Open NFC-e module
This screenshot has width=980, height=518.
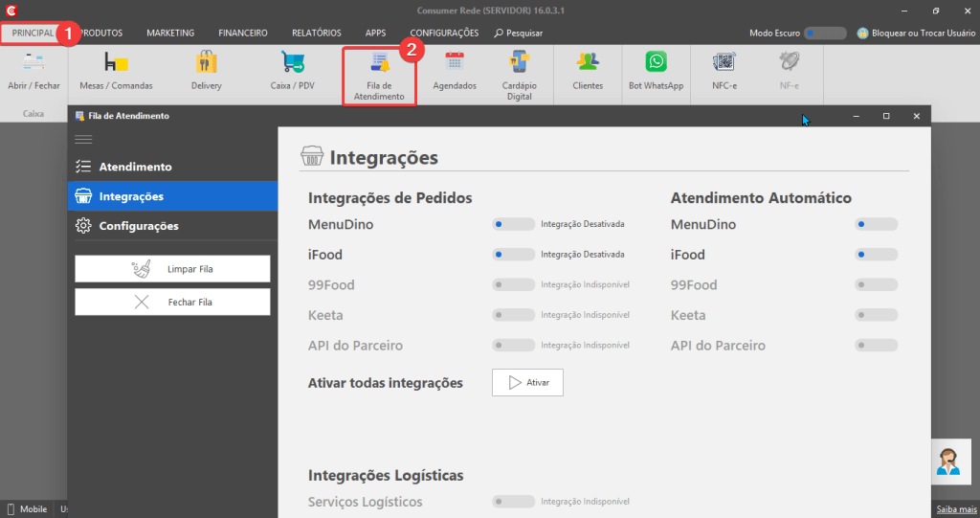[x=724, y=71]
